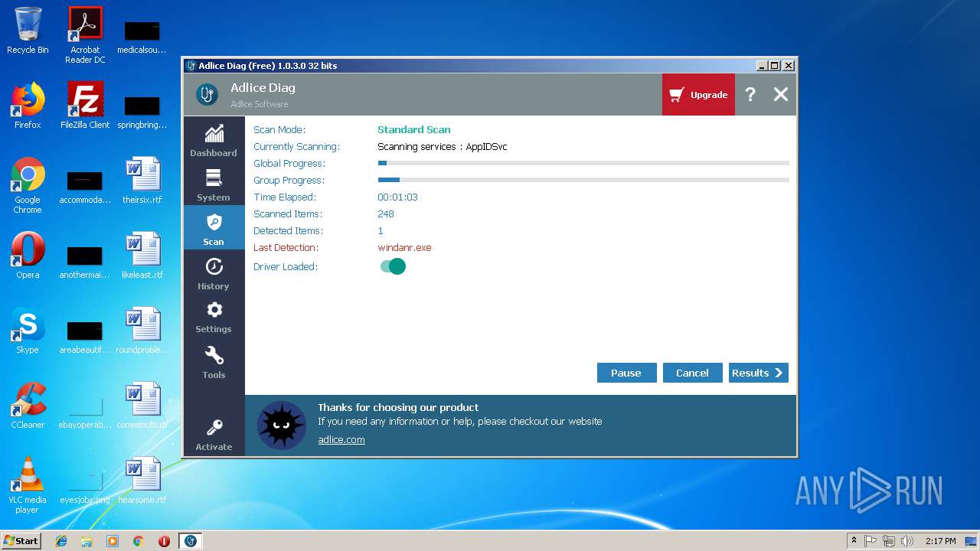Open CCleaner desktop shortcut

coord(28,406)
